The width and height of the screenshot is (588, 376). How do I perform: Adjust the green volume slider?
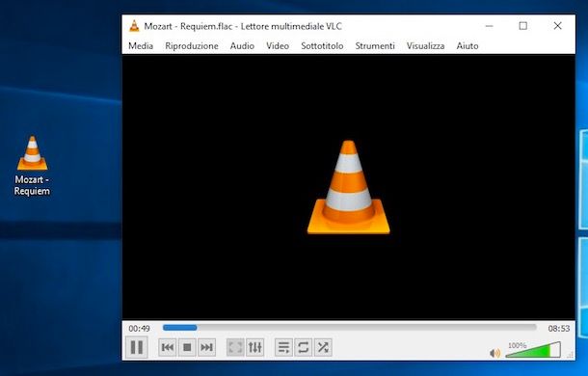point(533,350)
